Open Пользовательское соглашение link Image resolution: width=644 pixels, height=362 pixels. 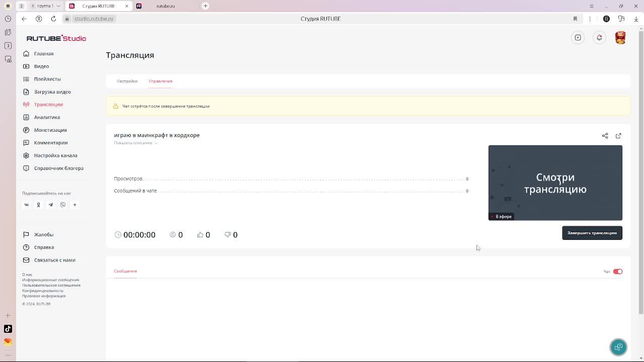pyautogui.click(x=51, y=285)
